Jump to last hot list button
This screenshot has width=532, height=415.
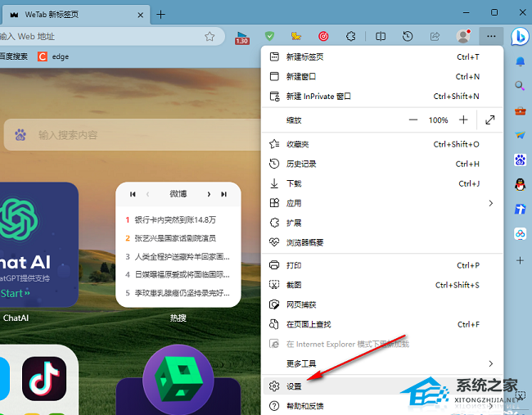coord(223,194)
